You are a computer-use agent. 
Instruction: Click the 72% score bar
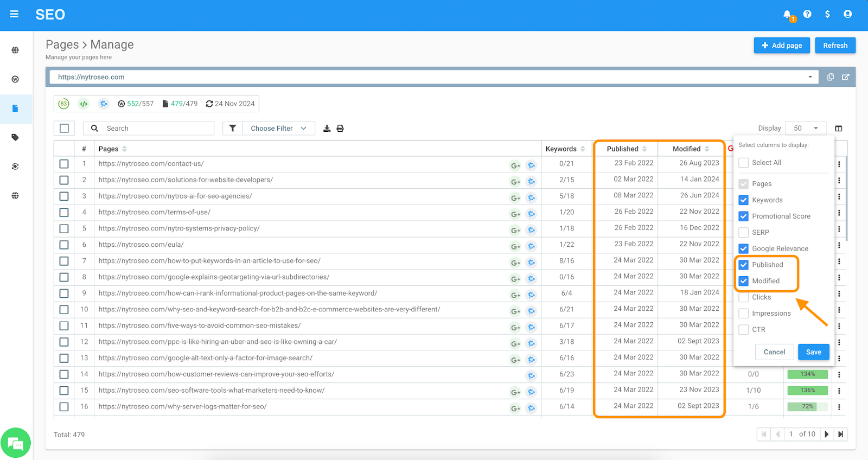[x=808, y=407]
